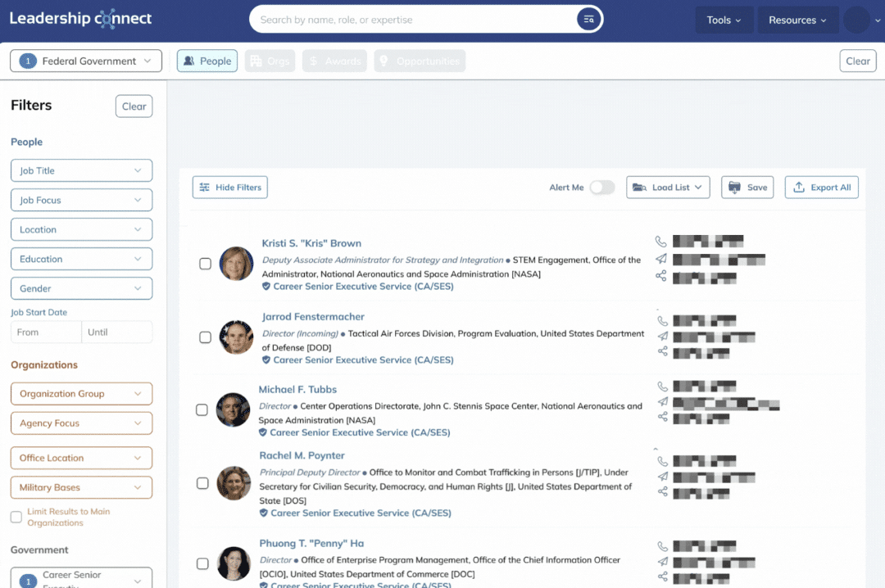Switch to the People tab
Screen dimensions: 885x588
[207, 61]
